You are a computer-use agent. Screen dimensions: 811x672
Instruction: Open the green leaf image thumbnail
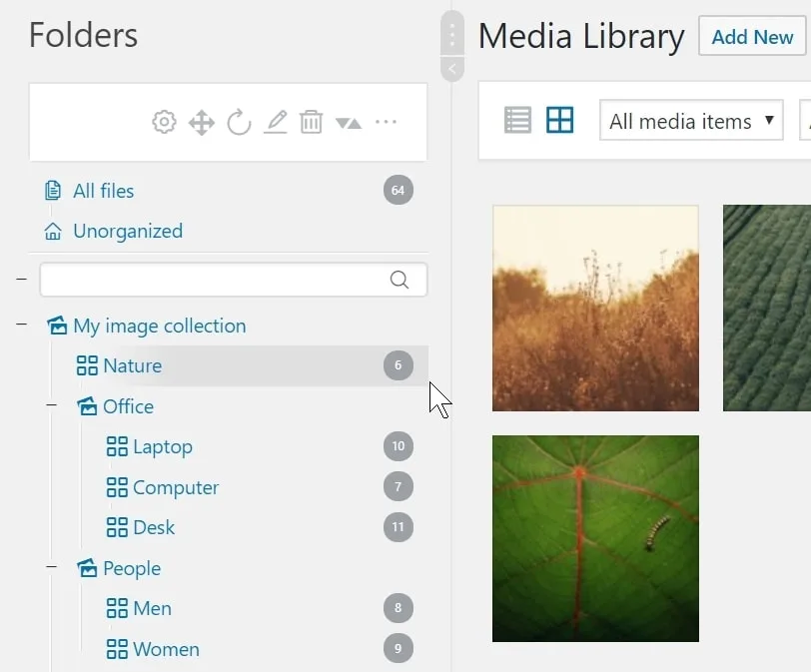pos(595,537)
